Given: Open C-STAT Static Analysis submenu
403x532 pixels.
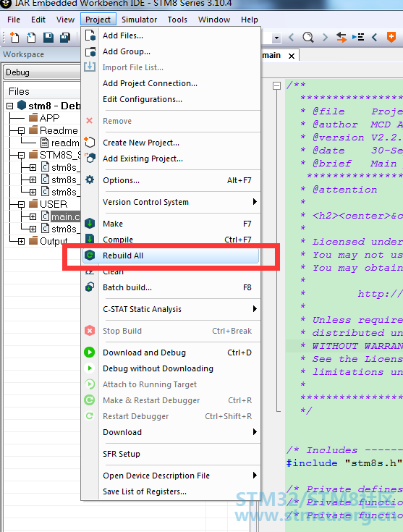Looking at the screenshot, I should click(x=171, y=309).
